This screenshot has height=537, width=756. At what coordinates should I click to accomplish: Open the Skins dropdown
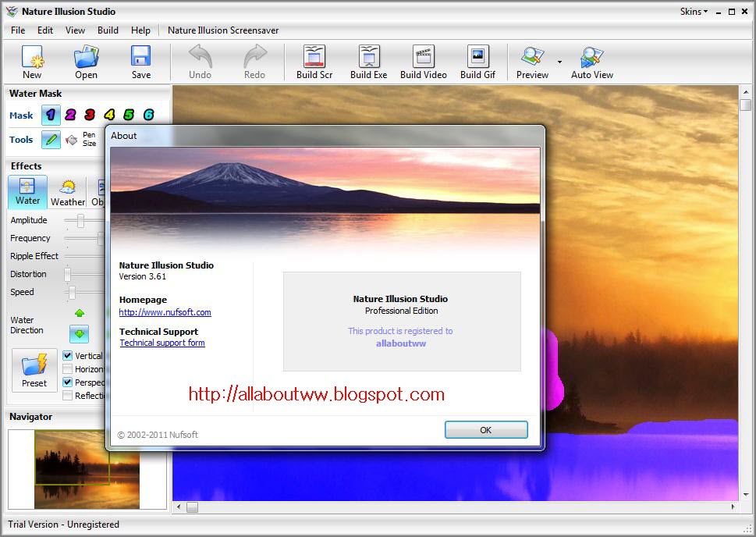point(694,12)
